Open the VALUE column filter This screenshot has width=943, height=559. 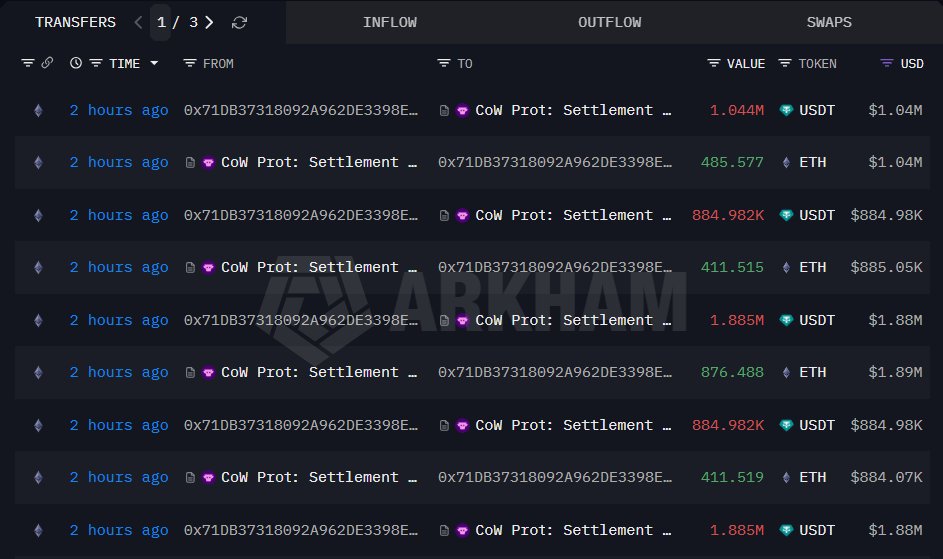(714, 63)
